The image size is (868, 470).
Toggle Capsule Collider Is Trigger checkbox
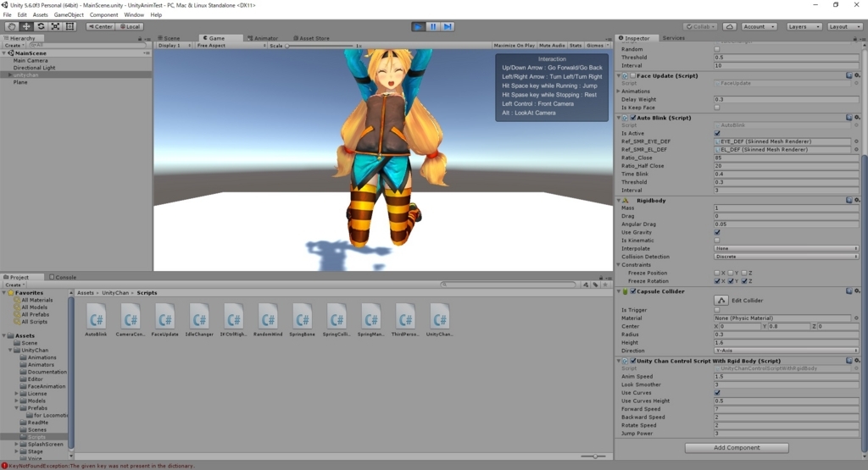717,310
